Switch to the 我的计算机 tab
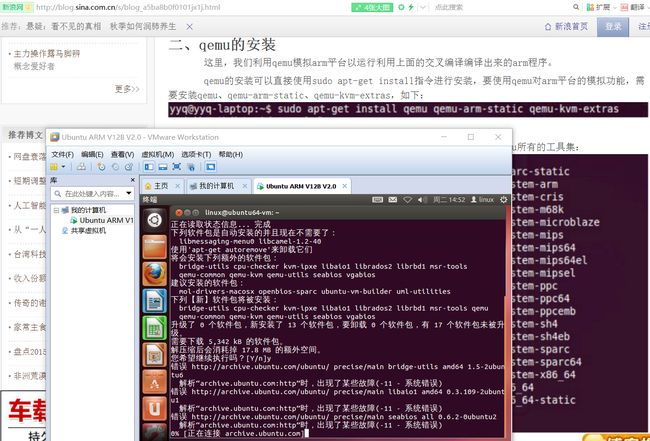Screen dimensions: 650x441 click(216, 186)
